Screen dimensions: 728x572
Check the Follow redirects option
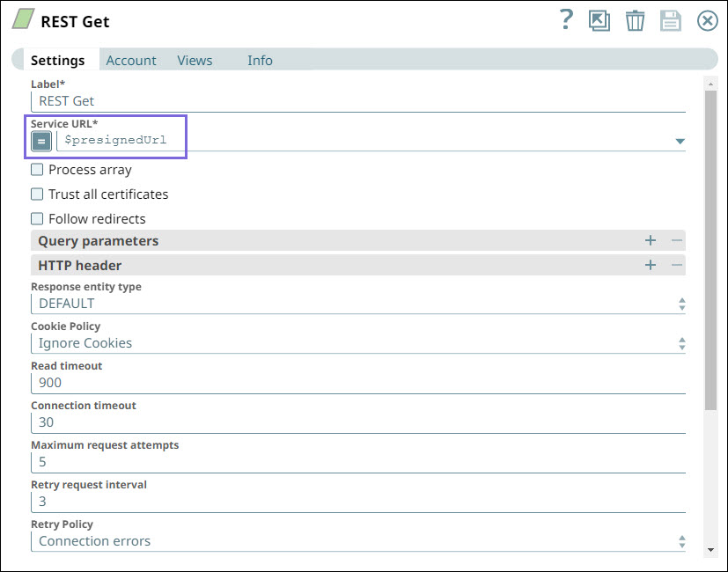coord(37,219)
